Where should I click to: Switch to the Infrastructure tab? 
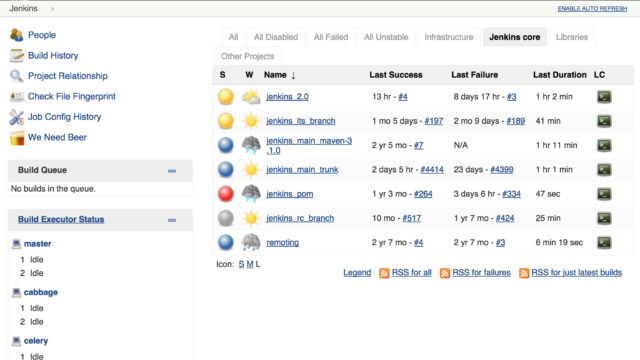(449, 37)
